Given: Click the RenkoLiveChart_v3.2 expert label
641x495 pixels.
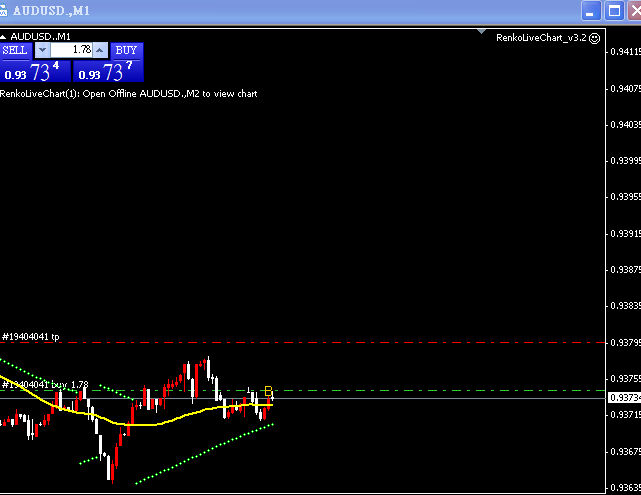Looking at the screenshot, I should [541, 38].
